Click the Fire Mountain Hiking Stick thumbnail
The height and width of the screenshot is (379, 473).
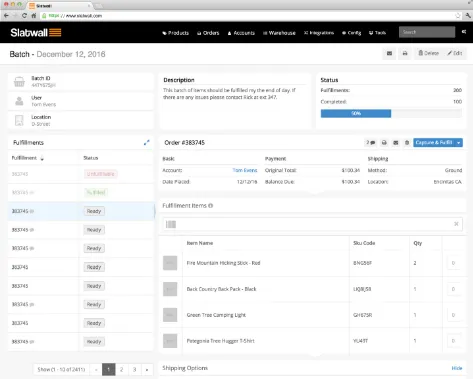(x=170, y=263)
